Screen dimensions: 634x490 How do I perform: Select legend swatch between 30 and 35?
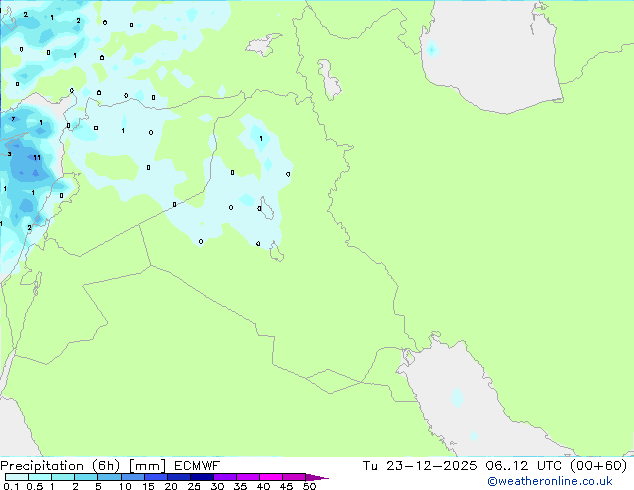(225, 477)
